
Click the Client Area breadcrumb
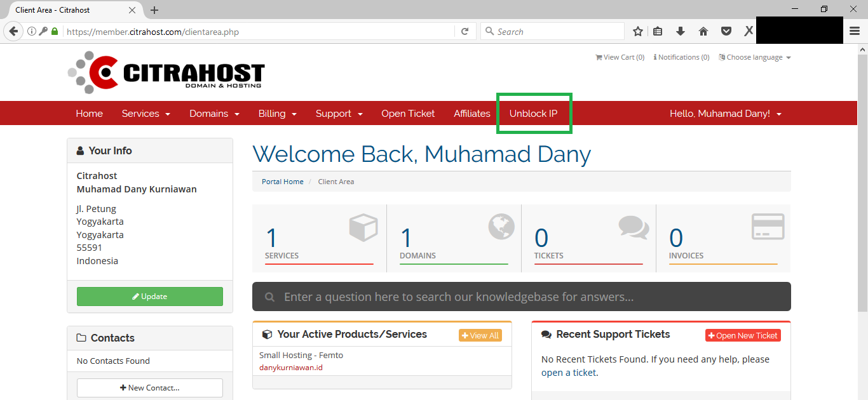(336, 182)
